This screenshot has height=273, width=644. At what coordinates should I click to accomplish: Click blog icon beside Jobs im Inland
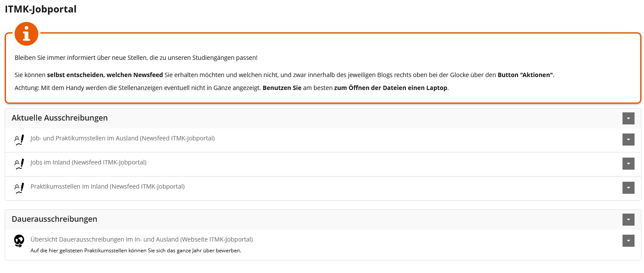point(19,164)
